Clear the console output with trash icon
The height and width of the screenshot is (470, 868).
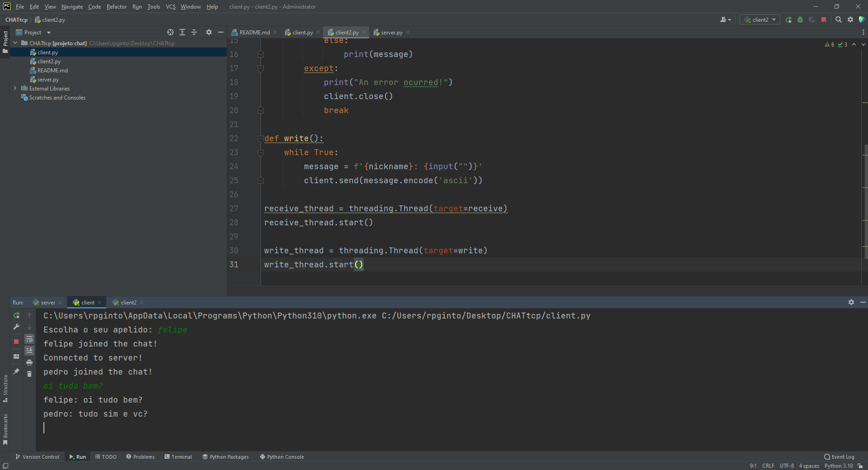point(29,374)
